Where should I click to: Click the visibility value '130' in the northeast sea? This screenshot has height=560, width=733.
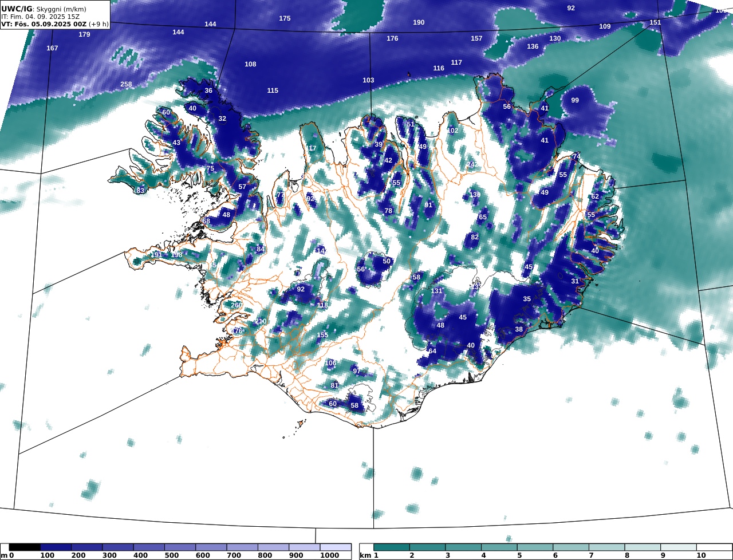tap(555, 38)
